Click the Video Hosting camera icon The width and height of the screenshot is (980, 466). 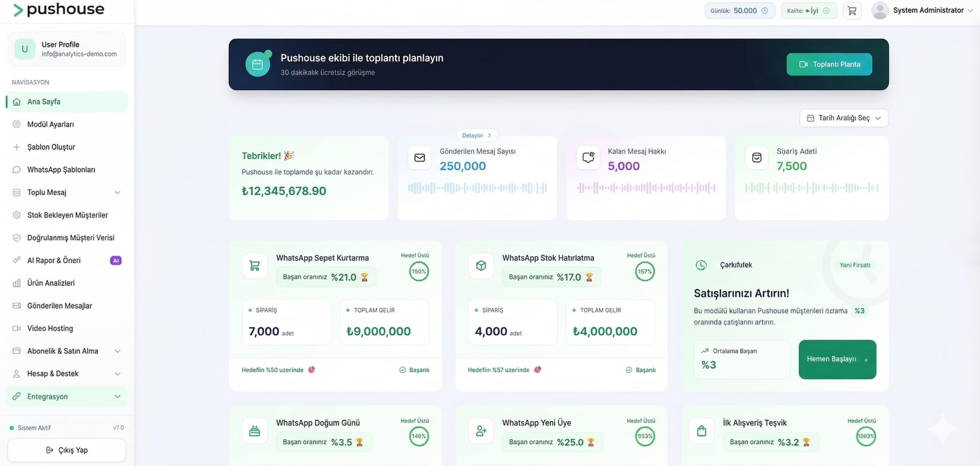click(17, 328)
